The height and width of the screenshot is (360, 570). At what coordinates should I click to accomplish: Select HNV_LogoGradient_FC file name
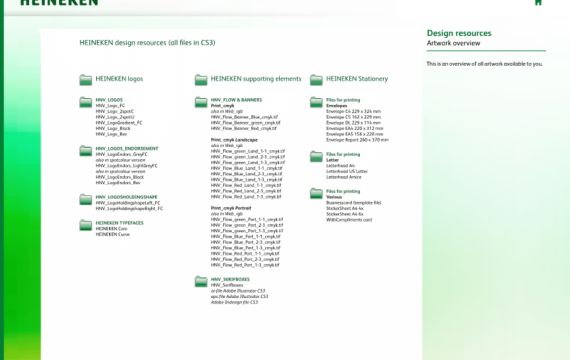point(119,123)
